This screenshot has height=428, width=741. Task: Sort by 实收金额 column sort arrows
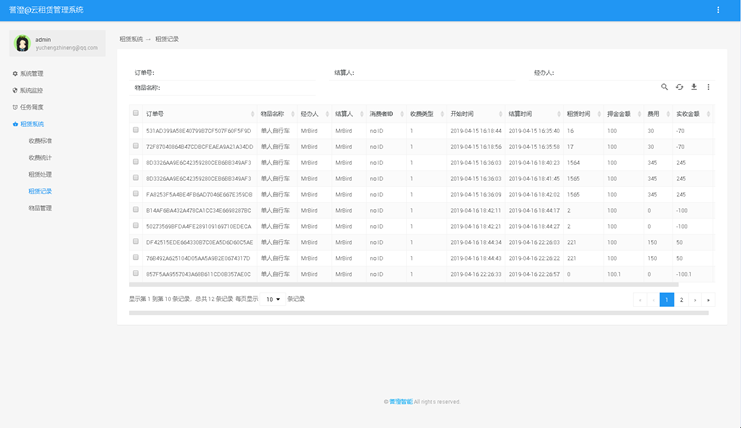pyautogui.click(x=708, y=114)
